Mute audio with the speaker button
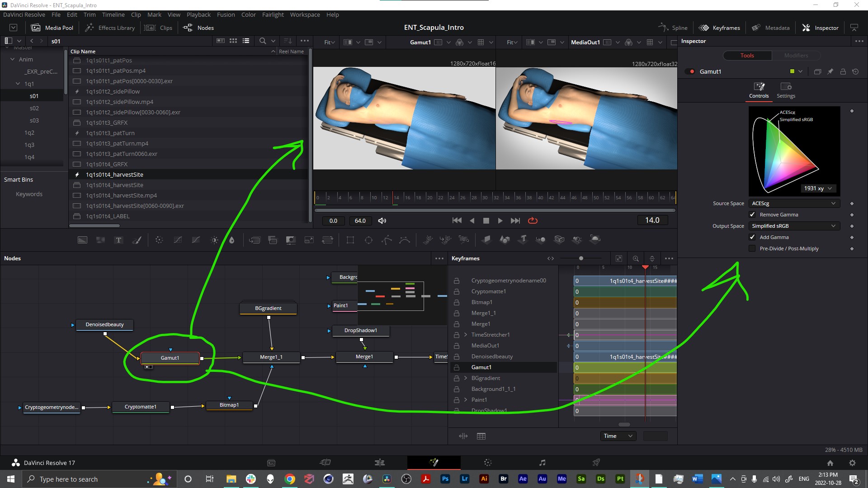868x488 pixels. point(382,221)
